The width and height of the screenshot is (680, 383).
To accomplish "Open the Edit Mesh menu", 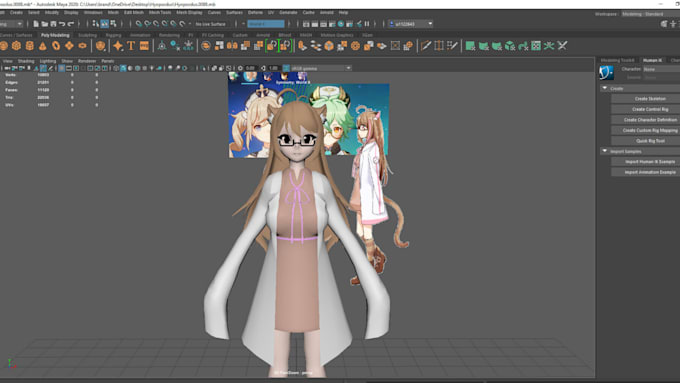I will coord(134,13).
